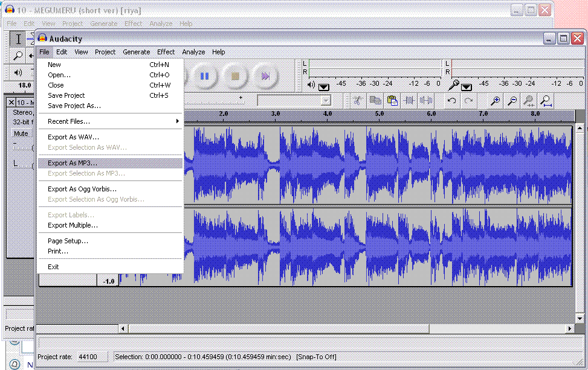Click Export Multiple in the File menu

point(73,225)
